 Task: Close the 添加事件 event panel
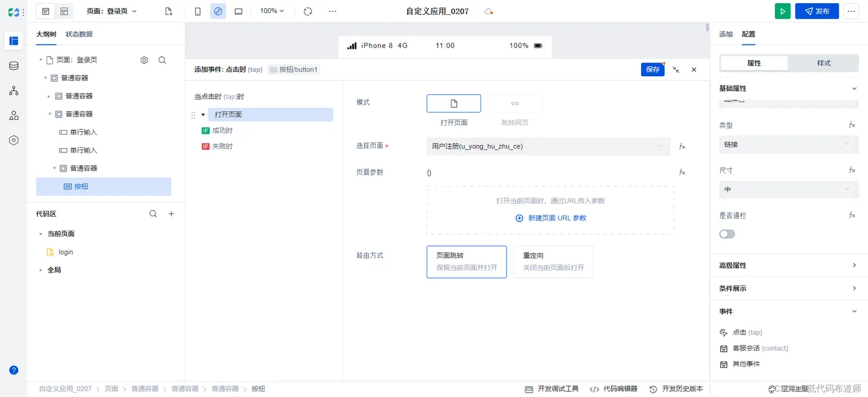pos(694,70)
